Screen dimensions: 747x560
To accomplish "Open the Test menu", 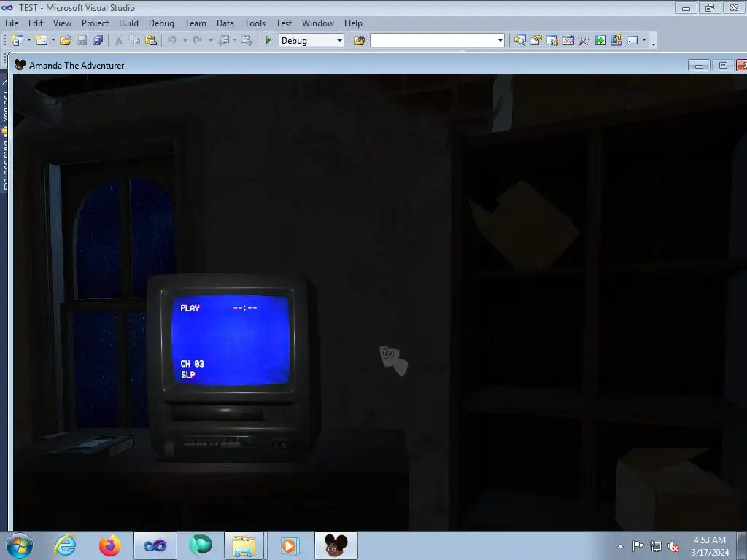I will coord(284,23).
